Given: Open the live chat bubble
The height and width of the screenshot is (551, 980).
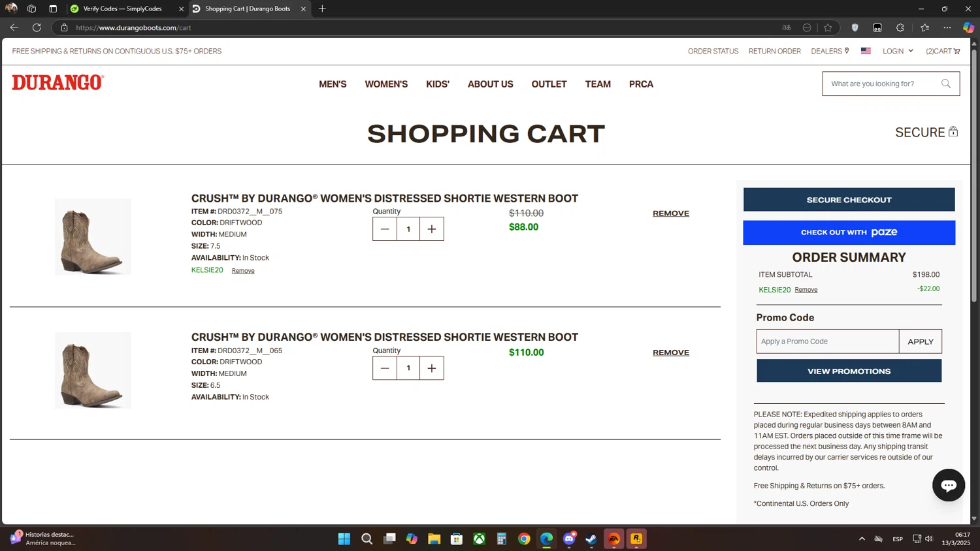Looking at the screenshot, I should (x=949, y=485).
